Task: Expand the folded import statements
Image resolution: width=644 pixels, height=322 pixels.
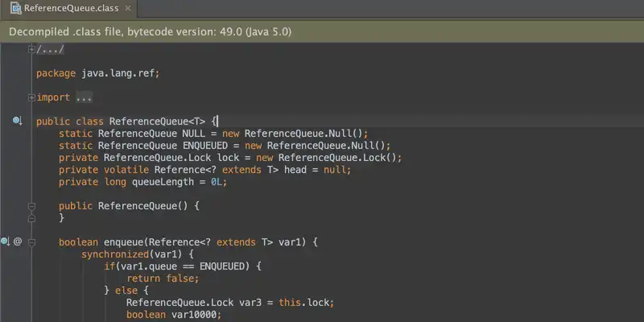Action: (x=31, y=97)
